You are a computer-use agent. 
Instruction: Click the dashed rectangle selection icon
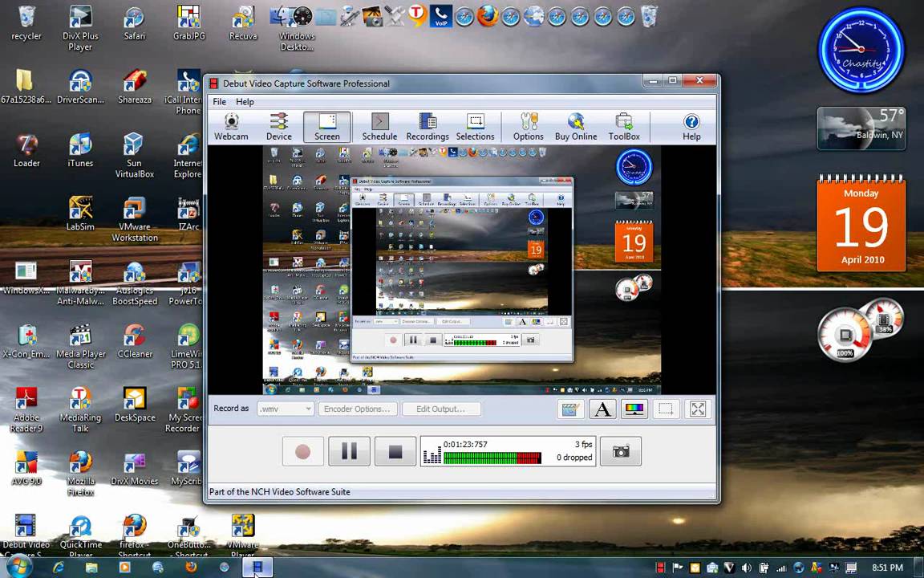(x=666, y=409)
